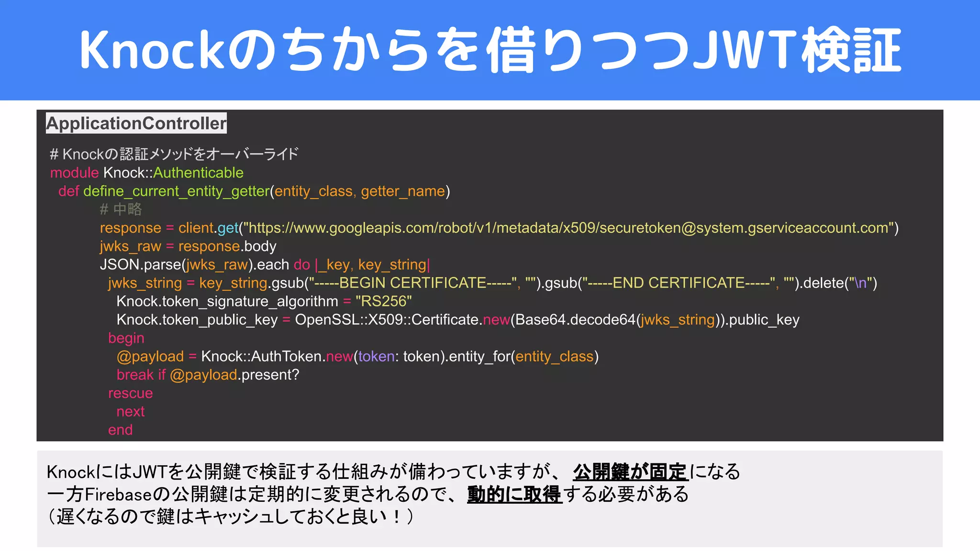Select the 'ApplicationController' label
Screen dimensions: 980x551
point(136,123)
